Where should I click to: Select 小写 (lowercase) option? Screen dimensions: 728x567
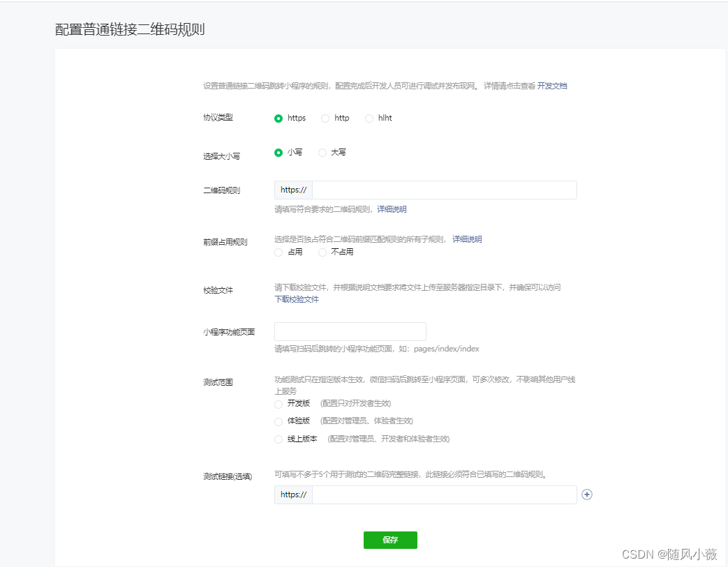click(x=278, y=152)
